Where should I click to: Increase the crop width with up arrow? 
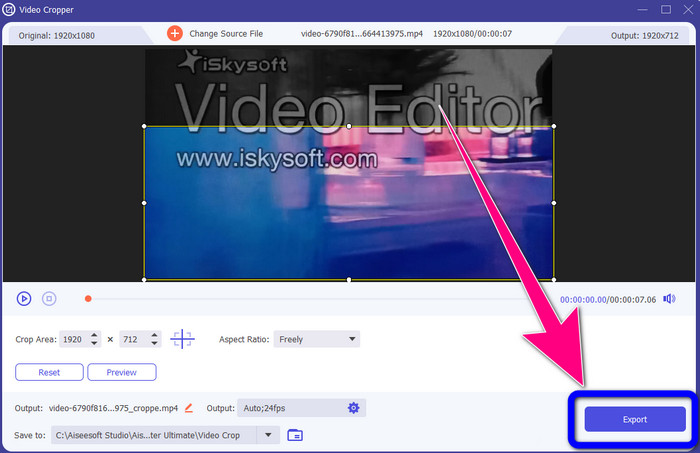click(94, 335)
